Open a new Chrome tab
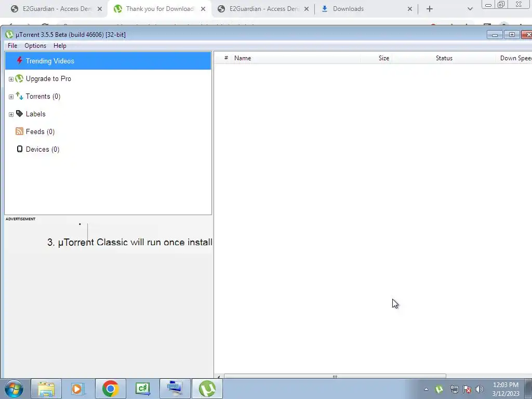 [x=430, y=9]
